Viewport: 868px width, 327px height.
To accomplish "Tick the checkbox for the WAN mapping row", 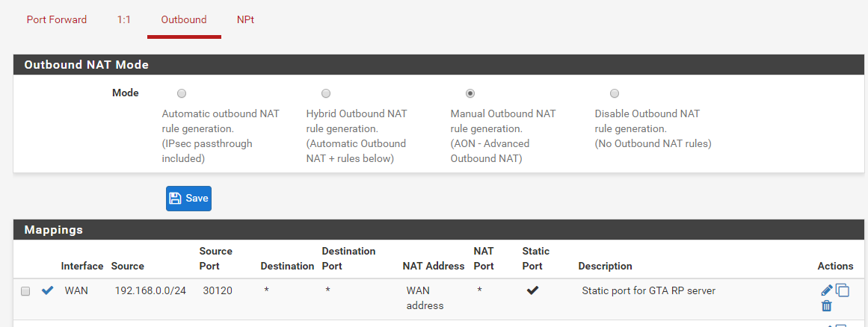I will click(25, 291).
